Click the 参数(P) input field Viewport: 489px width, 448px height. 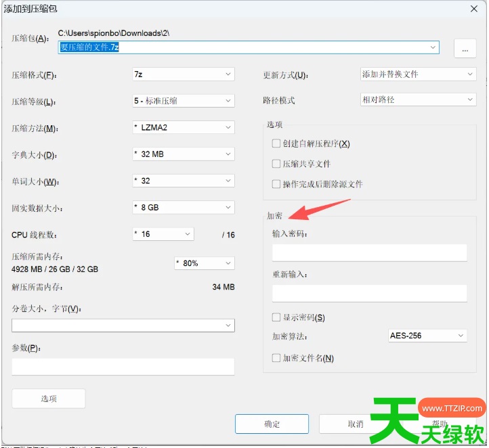pos(123,367)
